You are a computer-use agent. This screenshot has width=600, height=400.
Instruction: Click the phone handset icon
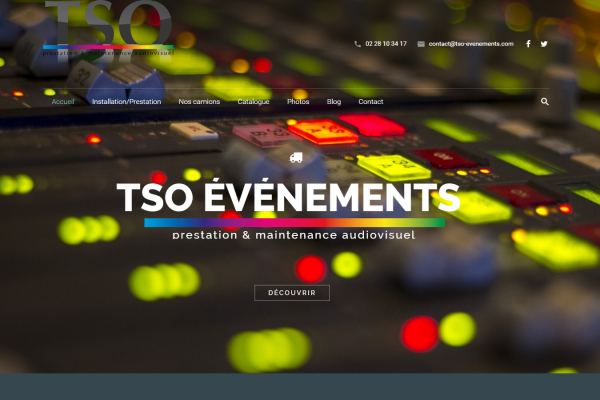(358, 44)
